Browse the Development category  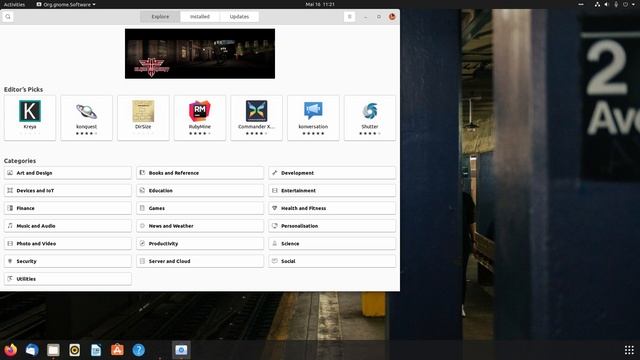(332, 173)
